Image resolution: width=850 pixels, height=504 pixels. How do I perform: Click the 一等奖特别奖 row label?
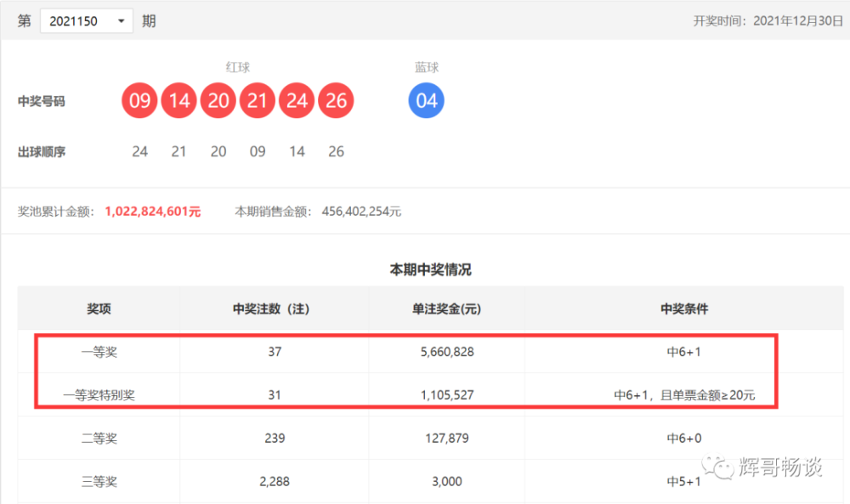(x=99, y=395)
